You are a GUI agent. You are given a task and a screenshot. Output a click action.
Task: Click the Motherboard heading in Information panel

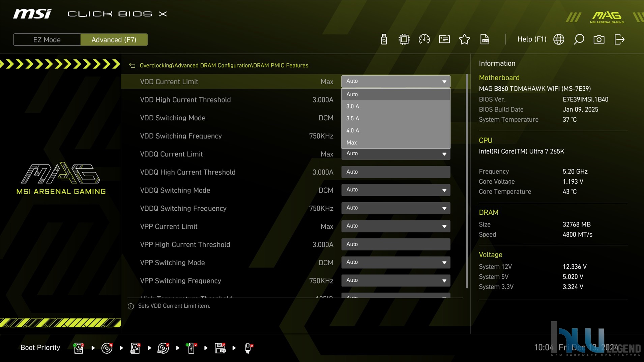[499, 78]
